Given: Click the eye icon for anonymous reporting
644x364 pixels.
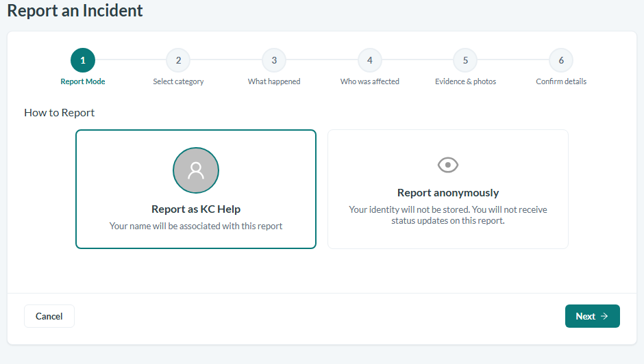Looking at the screenshot, I should coord(447,165).
